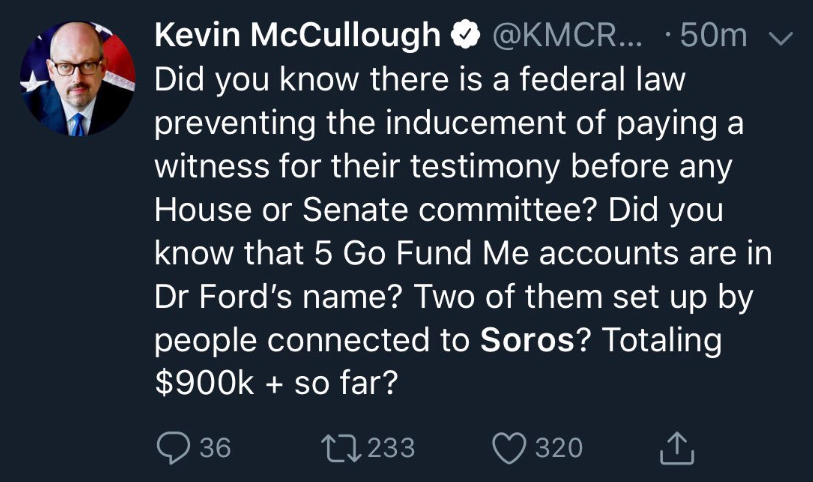
Task: Click the Kevin McCullough display name
Action: coord(297,36)
